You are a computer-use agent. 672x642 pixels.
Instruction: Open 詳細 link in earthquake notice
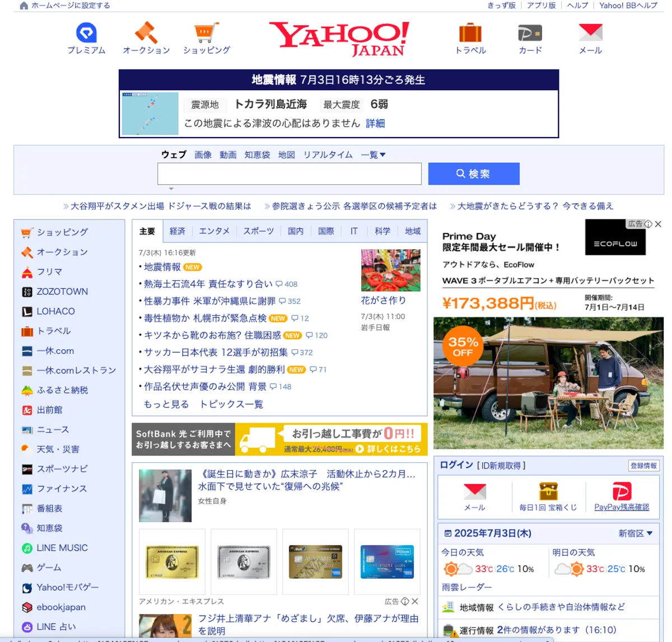coord(375,123)
